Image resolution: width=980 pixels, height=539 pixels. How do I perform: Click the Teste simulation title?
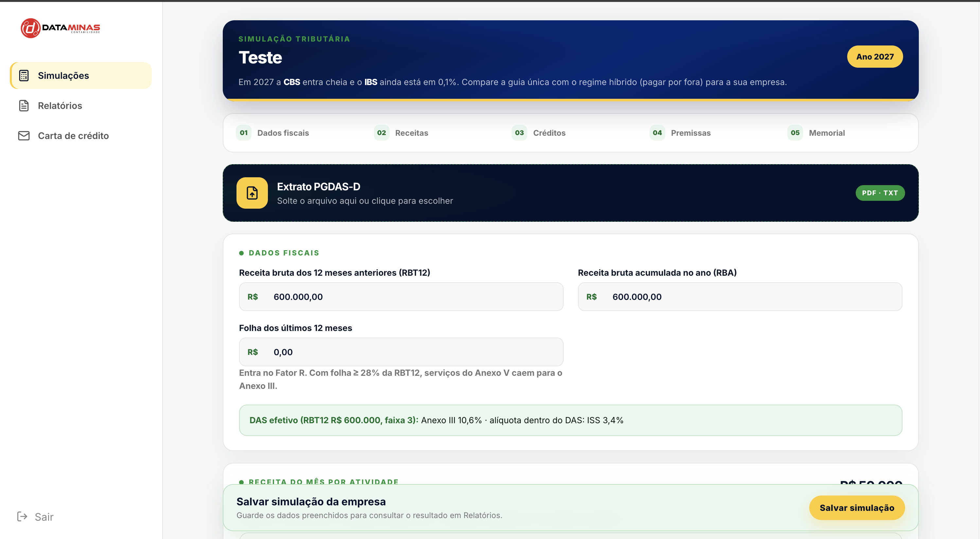click(x=260, y=58)
